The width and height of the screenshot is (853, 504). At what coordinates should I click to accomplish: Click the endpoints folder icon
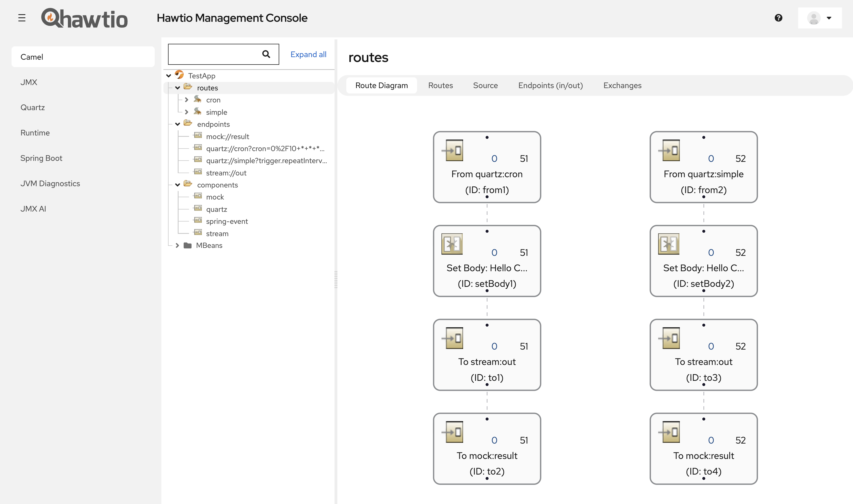point(188,123)
